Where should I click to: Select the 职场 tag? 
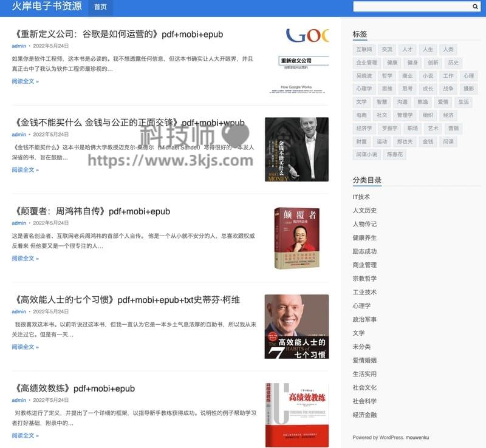[412, 128]
